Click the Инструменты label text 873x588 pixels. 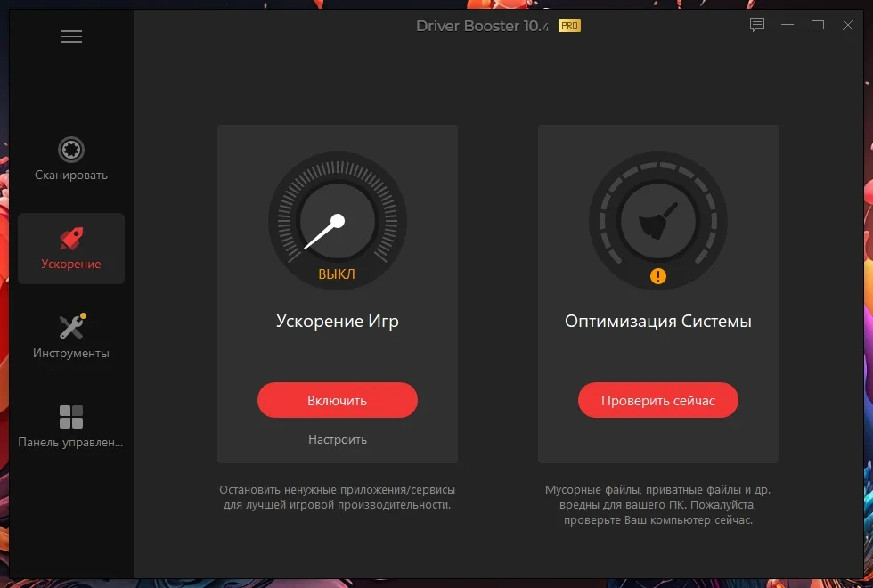71,353
